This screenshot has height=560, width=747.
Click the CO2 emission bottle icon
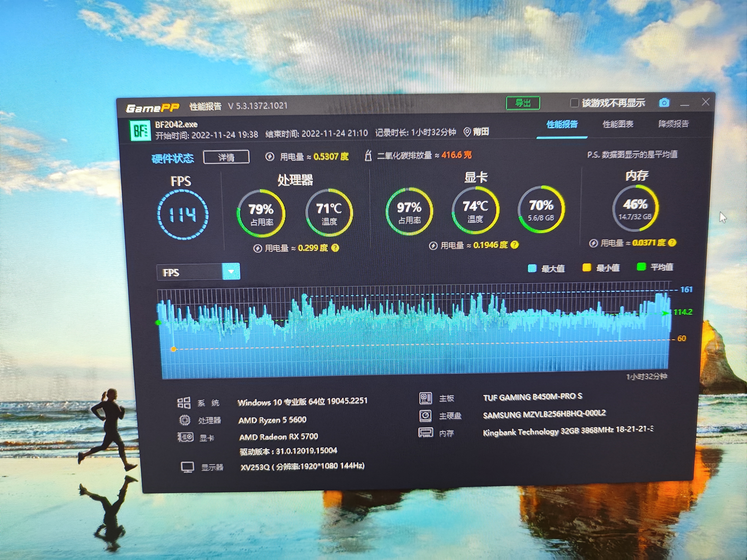click(368, 156)
